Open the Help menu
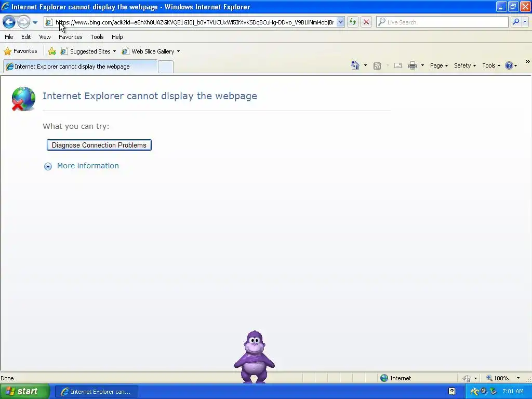This screenshot has width=532, height=399. pos(117,37)
